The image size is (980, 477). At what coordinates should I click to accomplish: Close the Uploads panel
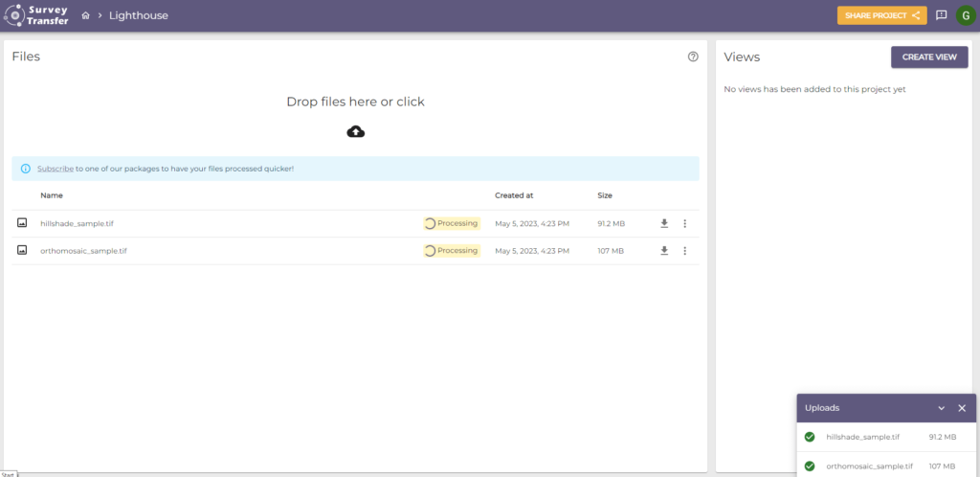[962, 408]
